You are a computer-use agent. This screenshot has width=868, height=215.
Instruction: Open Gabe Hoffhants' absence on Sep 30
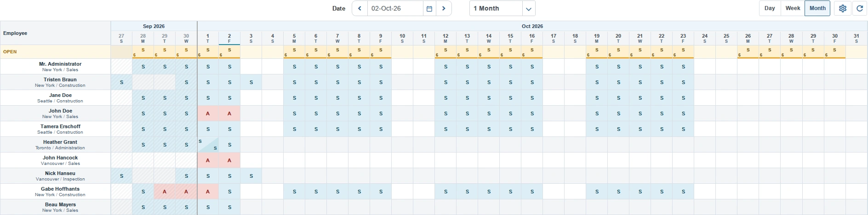pos(186,192)
